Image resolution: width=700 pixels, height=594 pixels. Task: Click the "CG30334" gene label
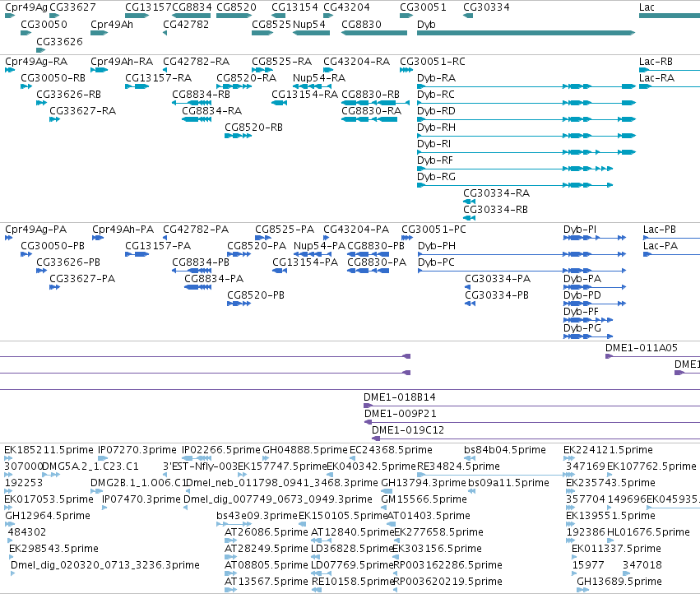point(486,7)
